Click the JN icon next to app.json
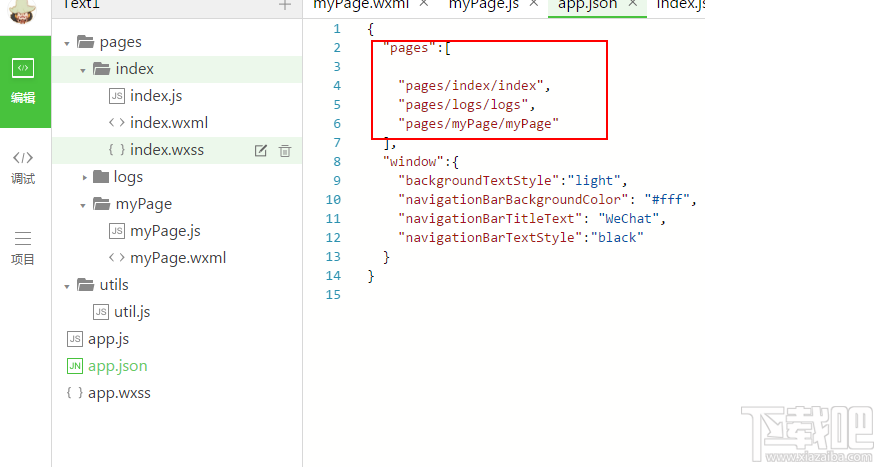 (75, 366)
